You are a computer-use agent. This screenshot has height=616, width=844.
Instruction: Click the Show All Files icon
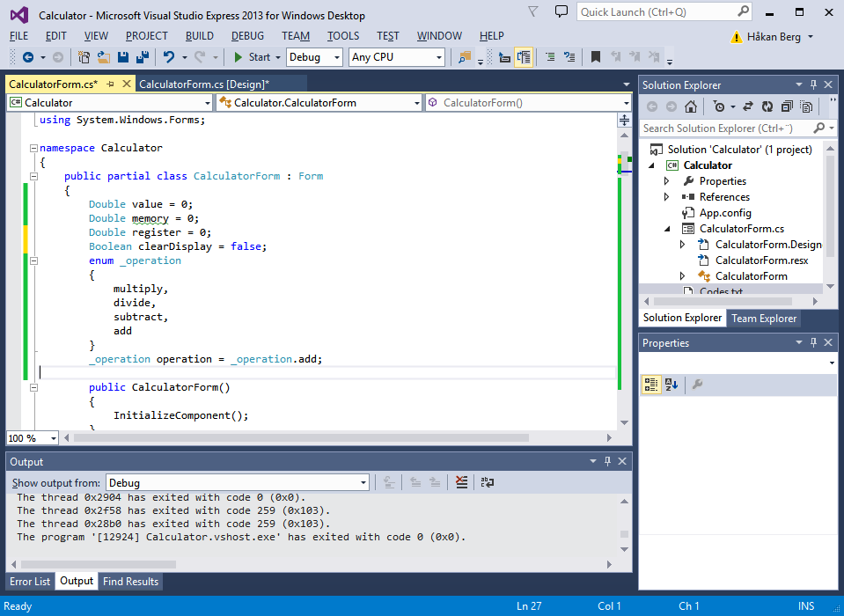coord(806,106)
